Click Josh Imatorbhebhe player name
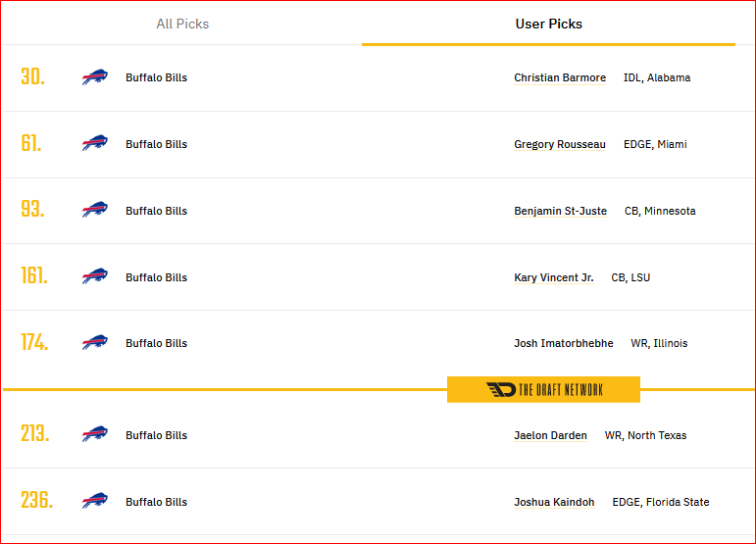756x544 pixels. tap(564, 343)
